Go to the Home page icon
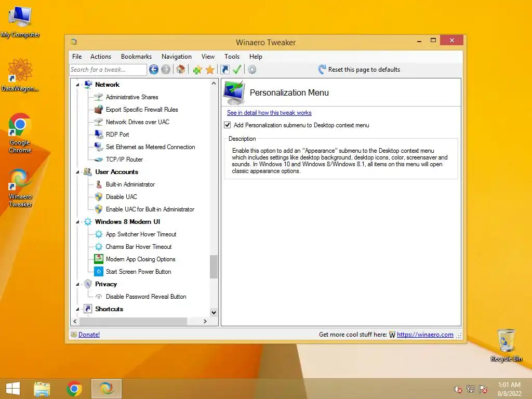Image resolution: width=532 pixels, height=399 pixels. [180, 69]
